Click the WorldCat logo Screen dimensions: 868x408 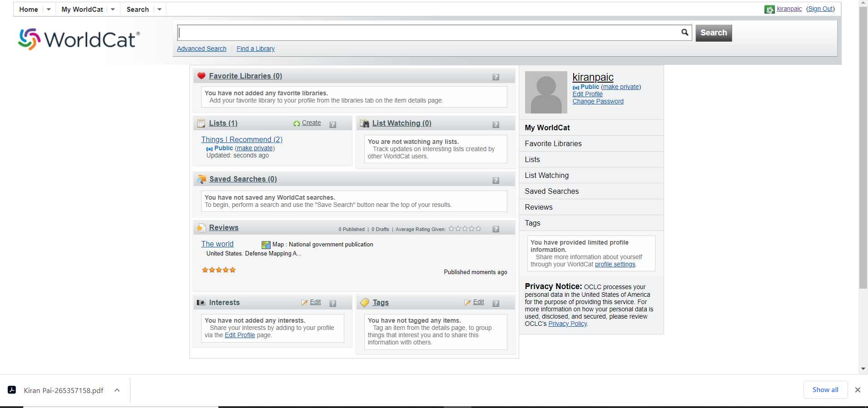[79, 39]
